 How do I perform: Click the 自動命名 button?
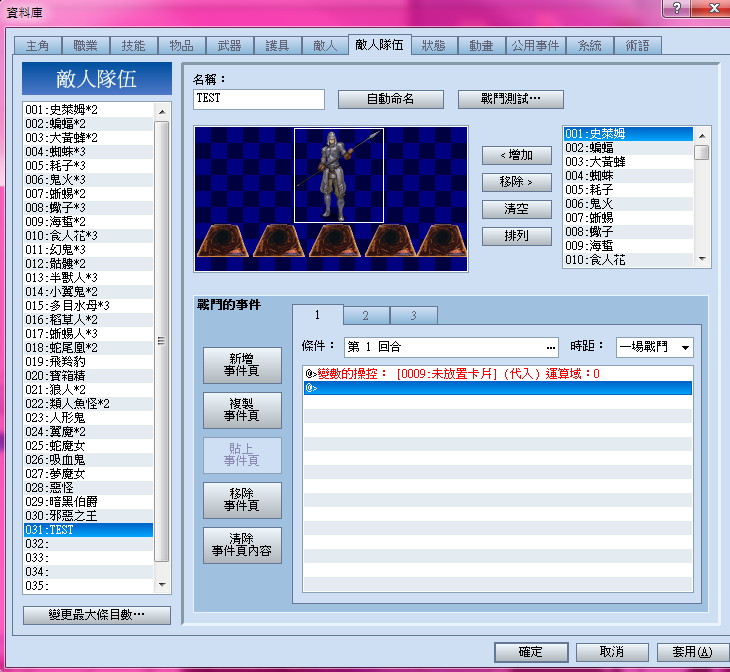click(x=390, y=99)
